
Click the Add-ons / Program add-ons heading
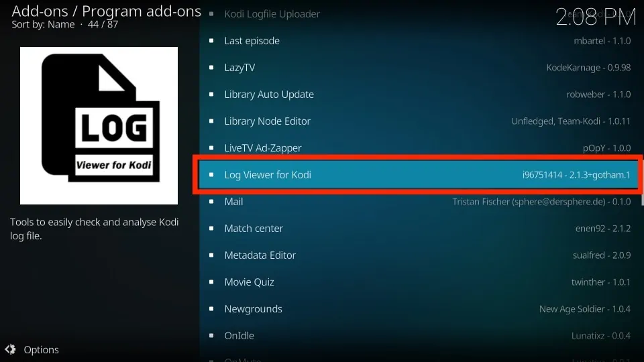(x=107, y=11)
